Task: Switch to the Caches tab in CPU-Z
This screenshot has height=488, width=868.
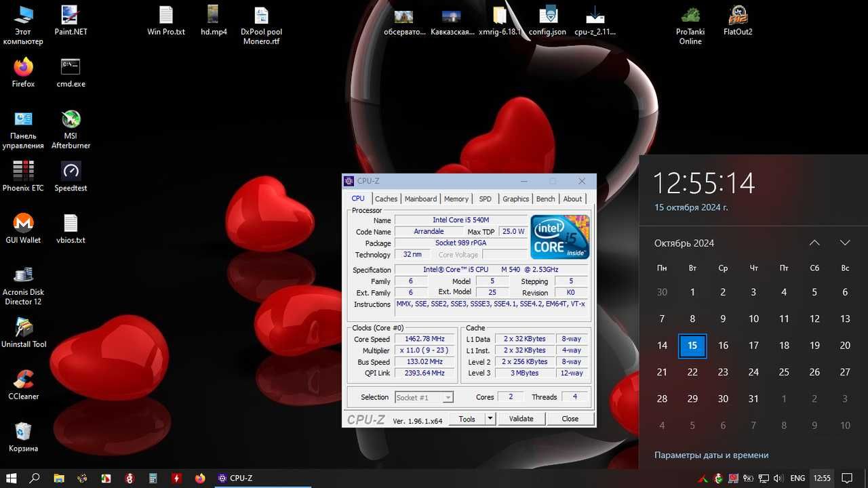Action: point(386,199)
